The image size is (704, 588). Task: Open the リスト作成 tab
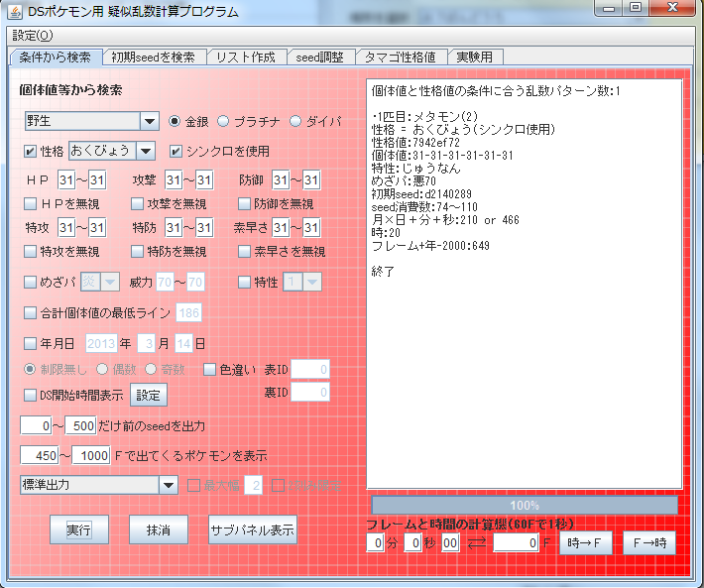click(246, 57)
